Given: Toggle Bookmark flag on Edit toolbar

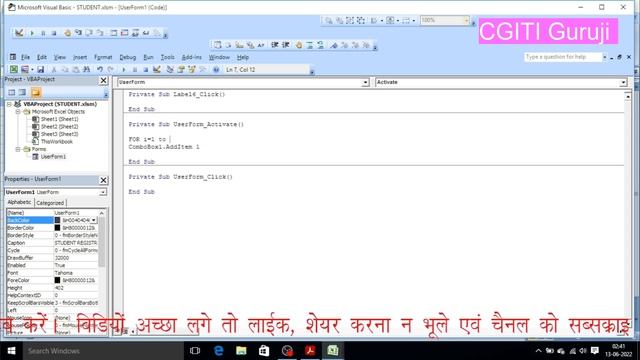Looking at the screenshot, I should click(x=333, y=45).
